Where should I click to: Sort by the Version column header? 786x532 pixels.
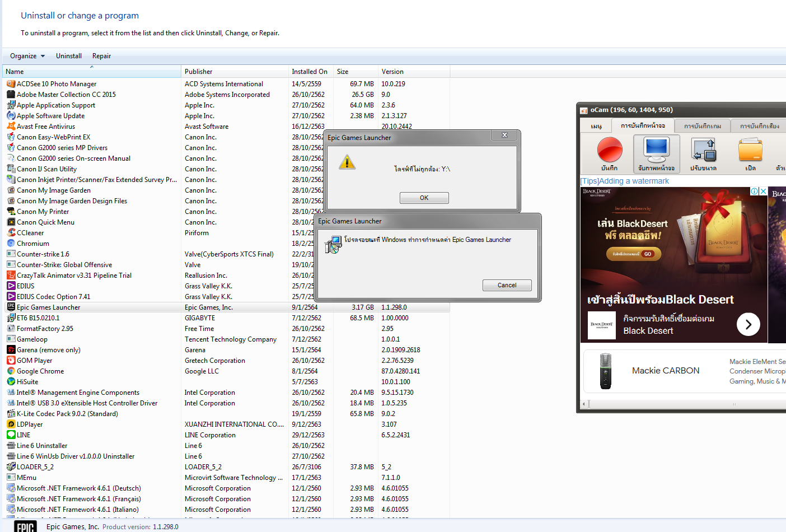[x=414, y=72]
